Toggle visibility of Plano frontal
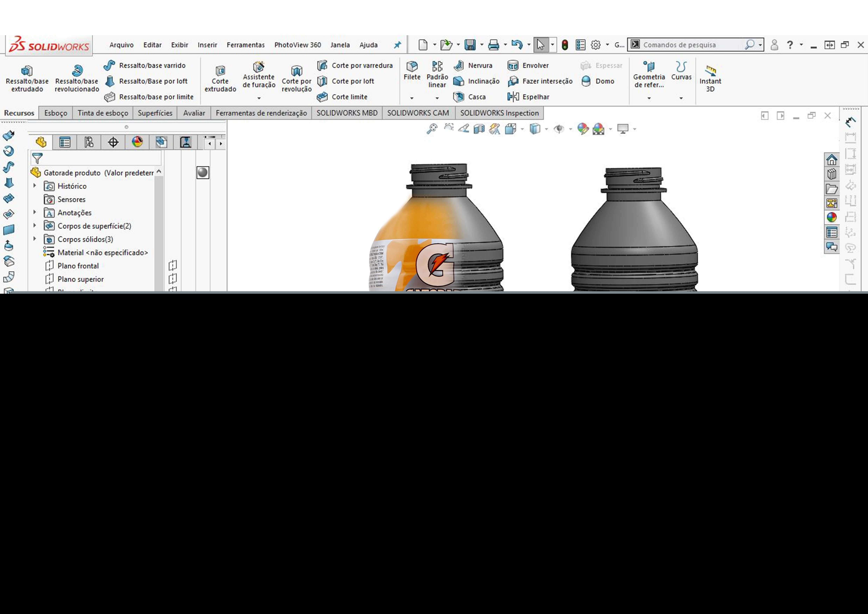 (173, 265)
